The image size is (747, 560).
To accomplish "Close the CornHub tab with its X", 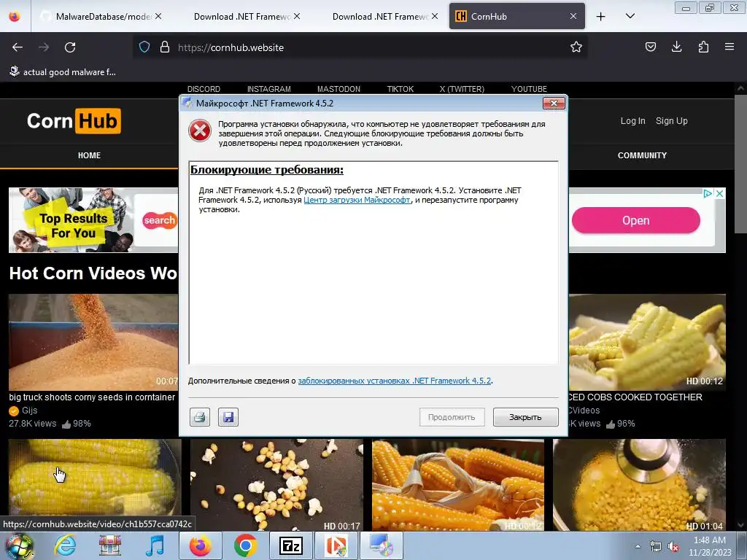I will pos(573,16).
